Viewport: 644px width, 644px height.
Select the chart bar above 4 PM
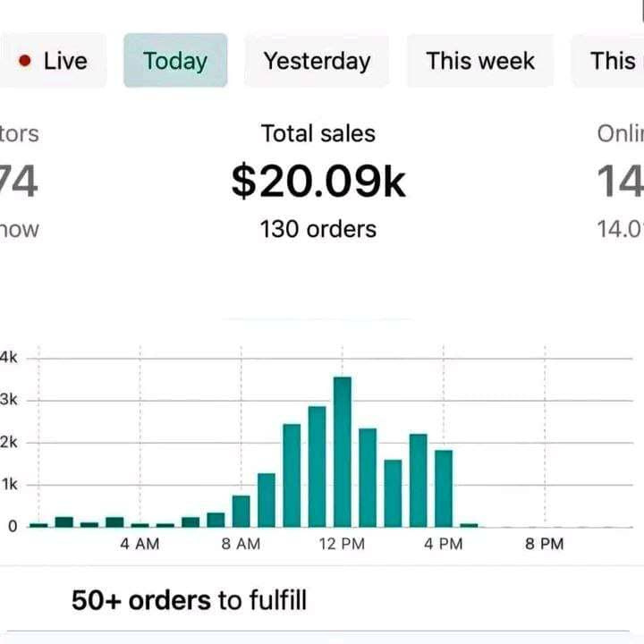click(x=444, y=488)
